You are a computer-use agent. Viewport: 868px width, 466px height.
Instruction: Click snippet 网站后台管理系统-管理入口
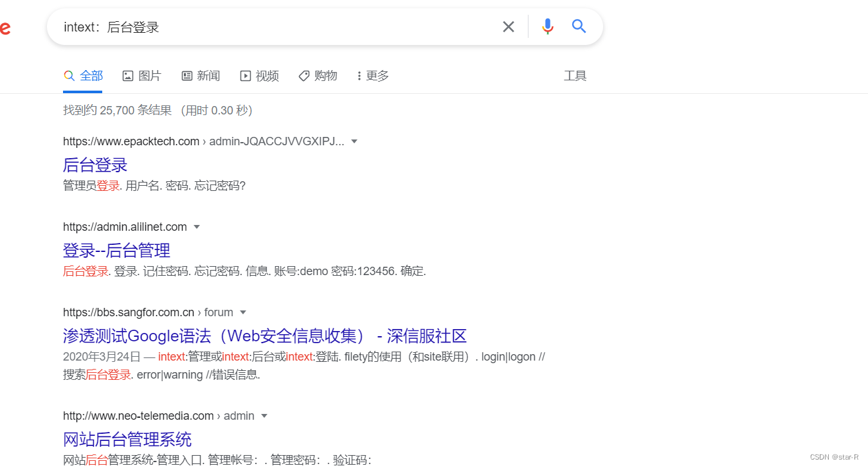click(x=217, y=460)
